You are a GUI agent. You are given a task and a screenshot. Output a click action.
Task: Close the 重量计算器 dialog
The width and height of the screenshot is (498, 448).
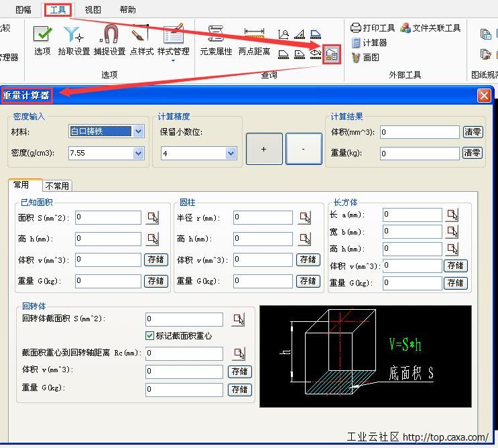pyautogui.click(x=484, y=96)
